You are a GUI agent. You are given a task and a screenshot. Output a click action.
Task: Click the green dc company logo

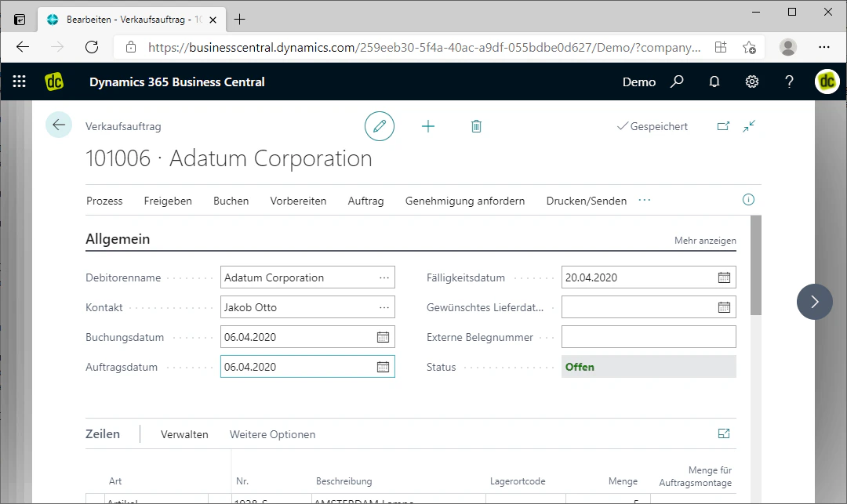click(54, 82)
